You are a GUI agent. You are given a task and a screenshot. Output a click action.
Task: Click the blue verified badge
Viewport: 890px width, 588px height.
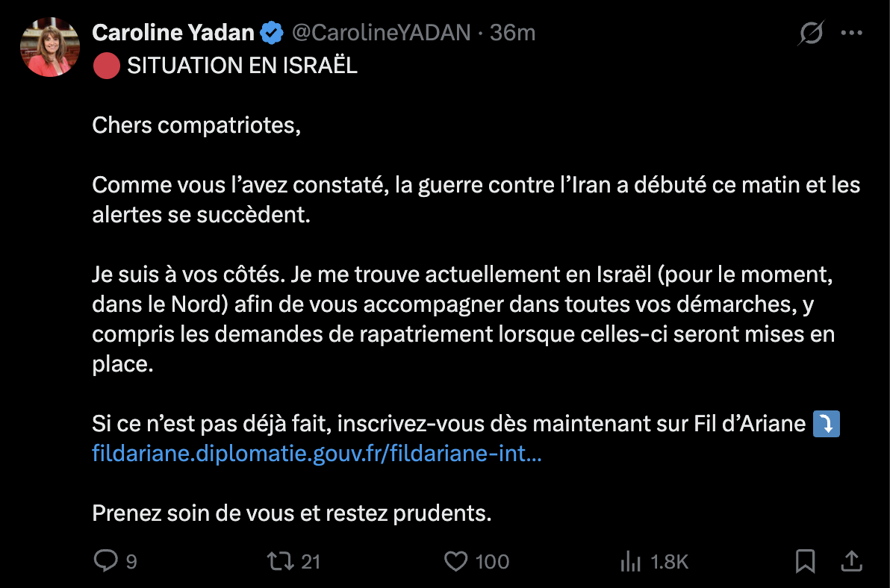click(271, 33)
